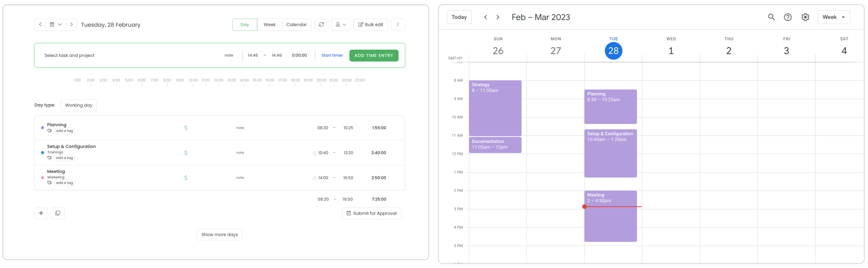
Task: Toggle billable status for Setup & Configuration
Action: (x=186, y=153)
